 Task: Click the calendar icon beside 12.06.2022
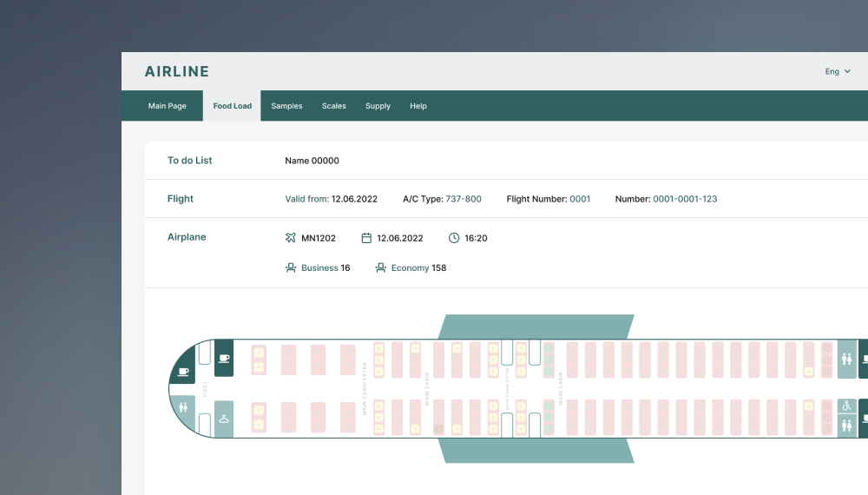[x=366, y=238]
